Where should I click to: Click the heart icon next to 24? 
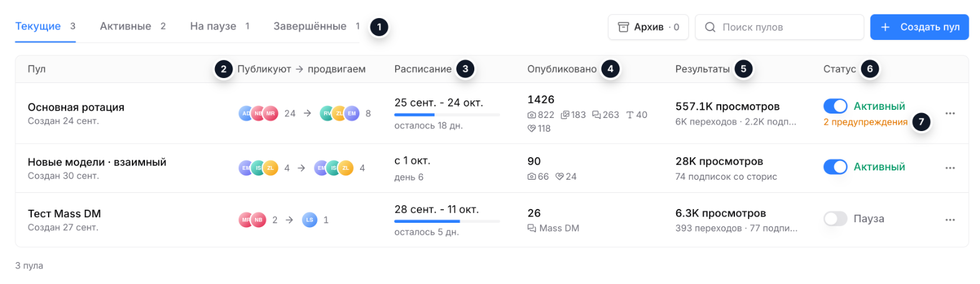[560, 177]
